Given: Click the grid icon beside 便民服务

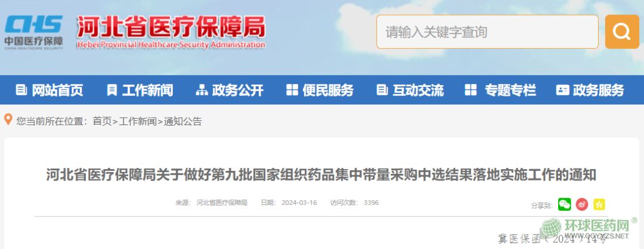Looking at the screenshot, I should 292,90.
